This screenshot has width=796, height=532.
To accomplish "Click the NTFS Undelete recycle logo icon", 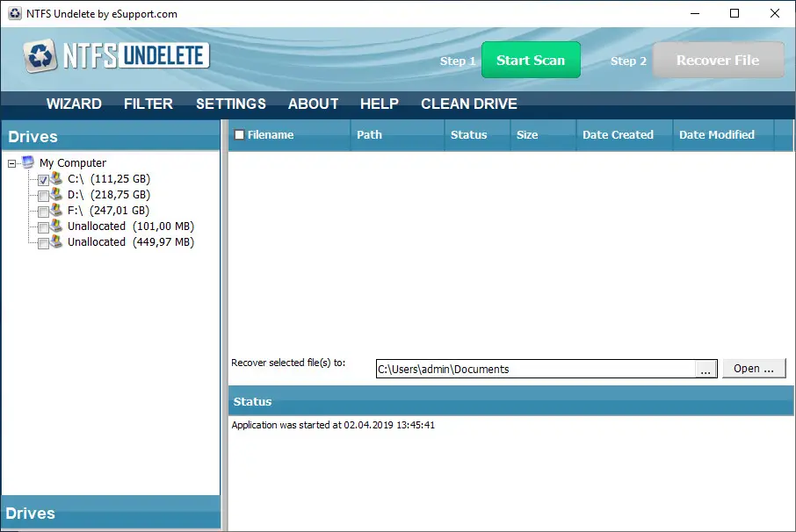I will point(40,55).
